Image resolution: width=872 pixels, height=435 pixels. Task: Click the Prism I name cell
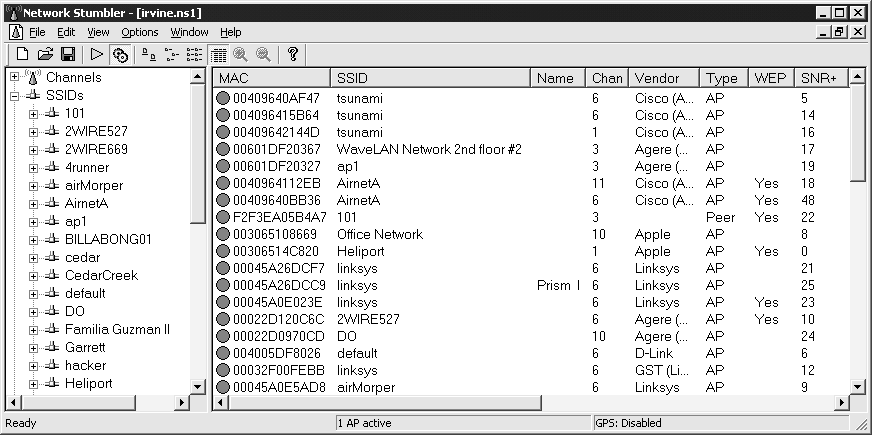tap(558, 285)
